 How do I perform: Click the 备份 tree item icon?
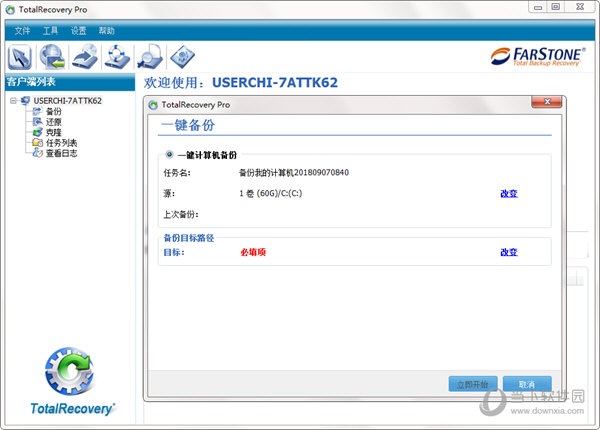(x=38, y=111)
